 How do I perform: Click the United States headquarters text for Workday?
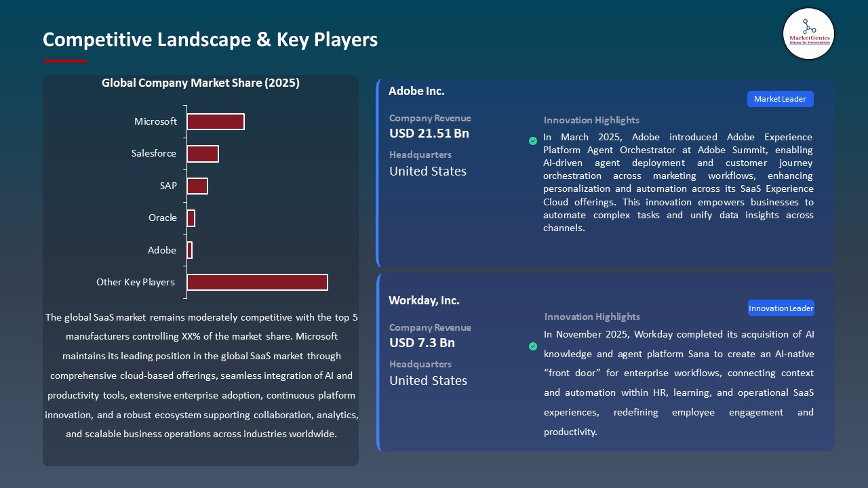(428, 381)
